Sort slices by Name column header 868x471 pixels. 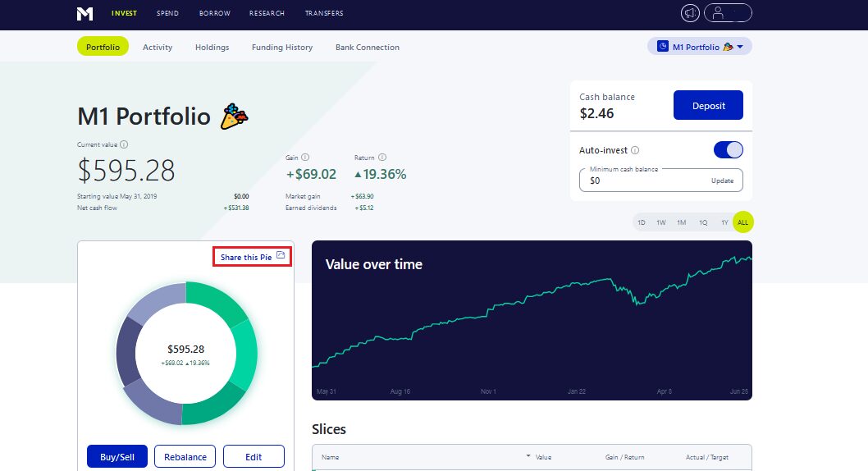(x=331, y=457)
